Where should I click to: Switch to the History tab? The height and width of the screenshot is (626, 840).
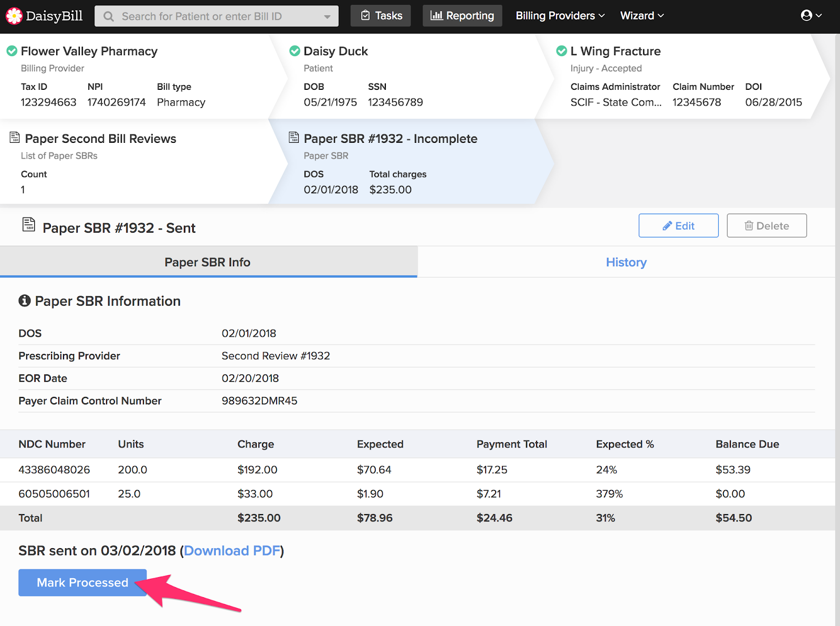(626, 262)
